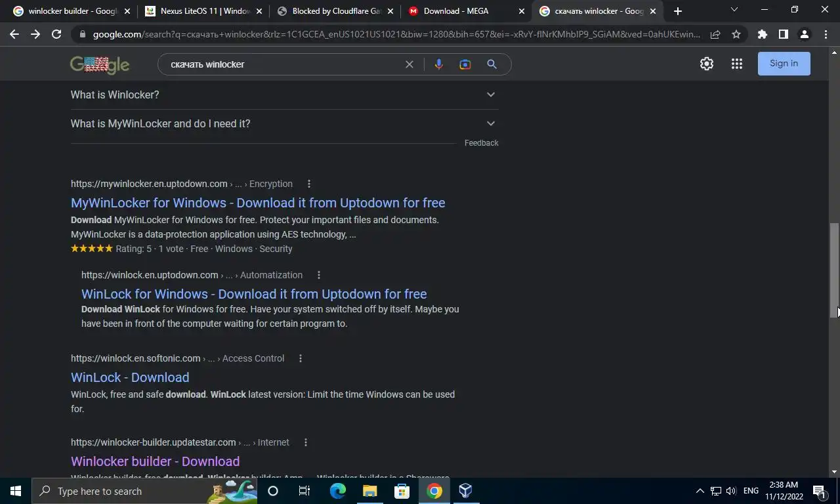Viewport: 840px width, 504px height.
Task: Open MyWinLocker for Windows Uptodown link
Action: [258, 203]
